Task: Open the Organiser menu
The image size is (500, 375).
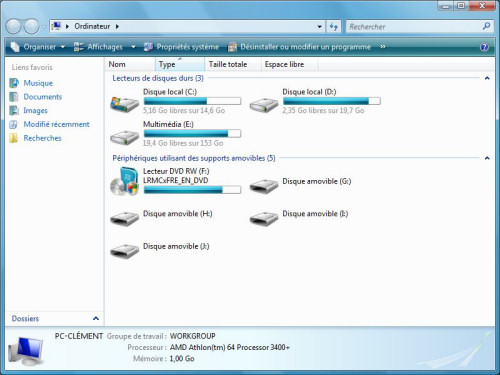Action: pos(38,47)
